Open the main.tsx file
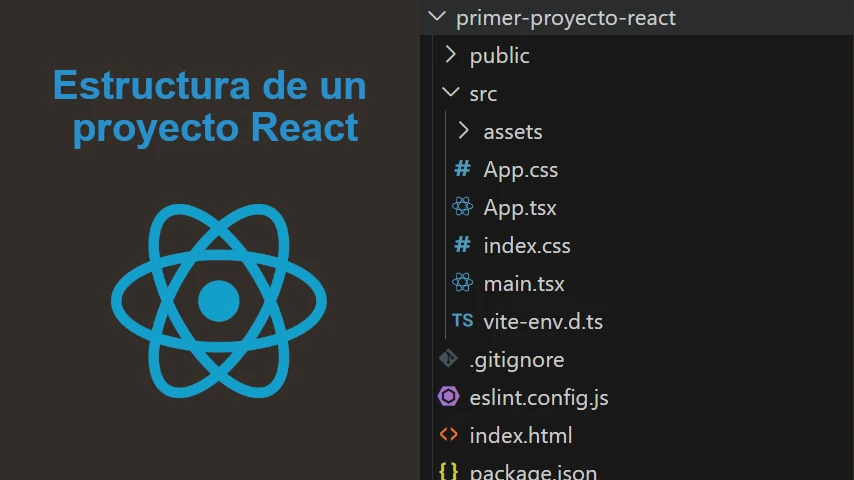854x480 pixels. pyautogui.click(x=524, y=284)
